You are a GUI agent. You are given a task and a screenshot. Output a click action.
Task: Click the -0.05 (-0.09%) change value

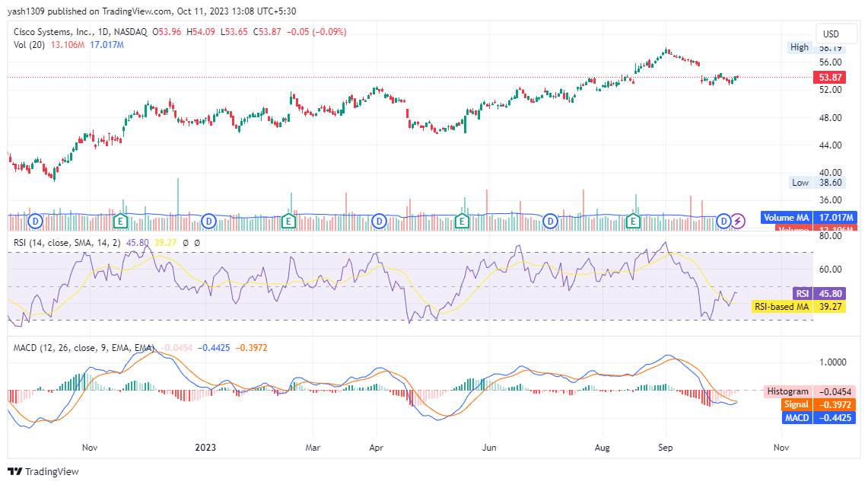316,32
